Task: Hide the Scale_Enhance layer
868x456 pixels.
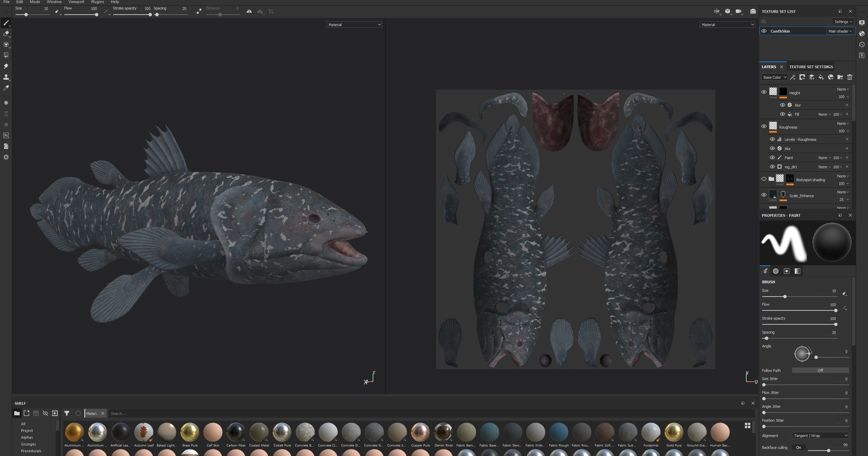Action: 764,195
